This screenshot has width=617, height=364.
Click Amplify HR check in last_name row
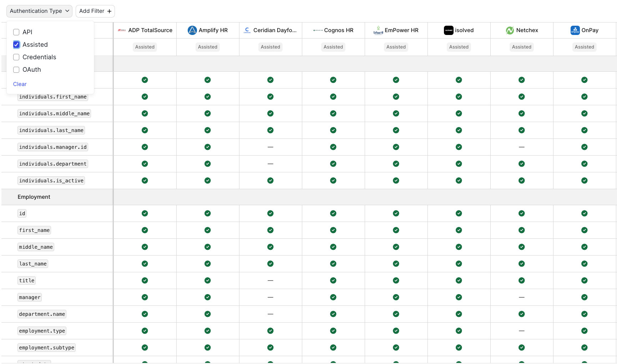coord(208,264)
